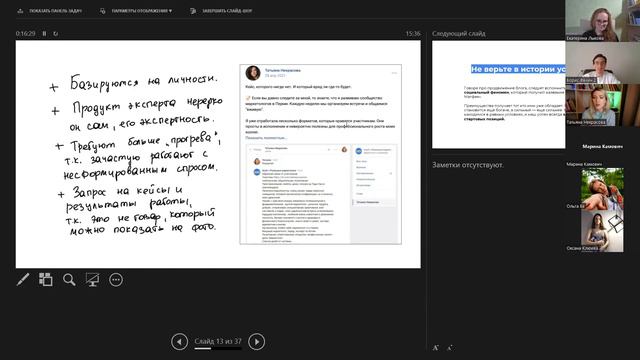This screenshot has height=360, width=640.
Task: Activate the zoom into slide magnifier
Action: click(x=69, y=280)
